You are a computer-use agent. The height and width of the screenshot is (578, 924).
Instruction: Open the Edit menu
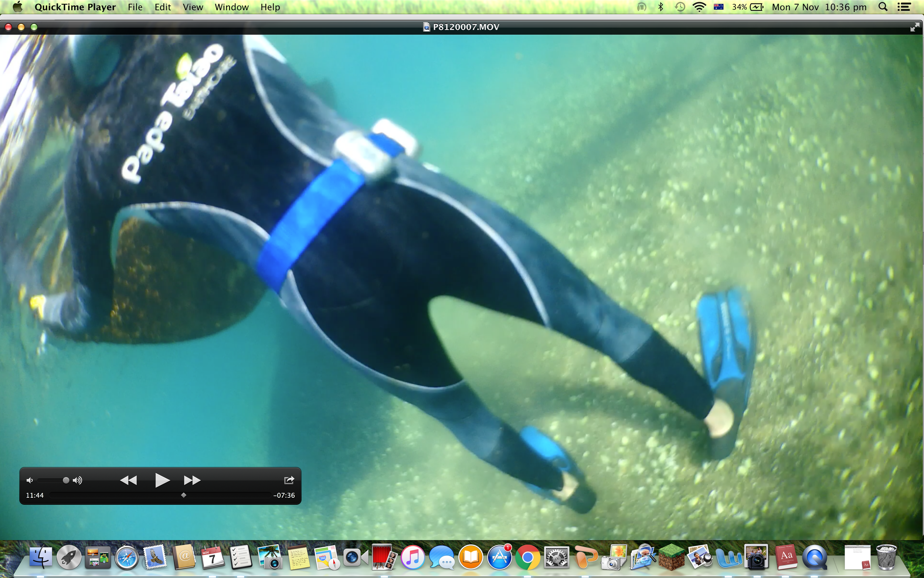point(163,7)
